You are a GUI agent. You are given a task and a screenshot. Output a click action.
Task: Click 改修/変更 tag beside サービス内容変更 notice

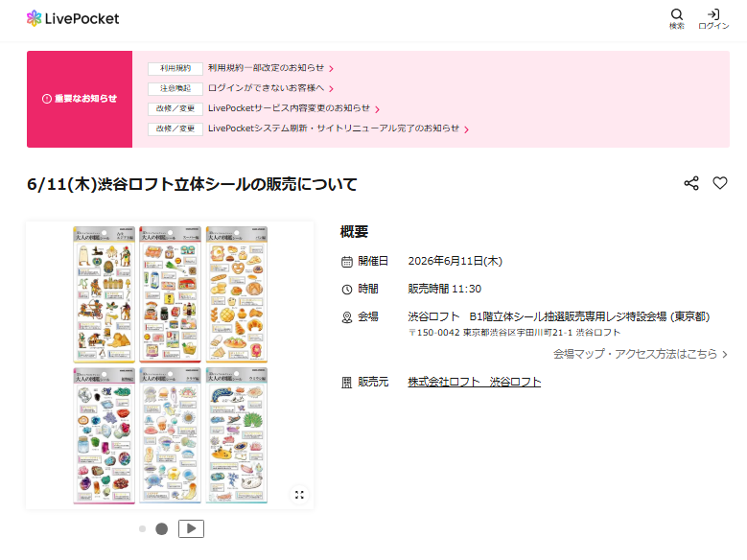(175, 108)
